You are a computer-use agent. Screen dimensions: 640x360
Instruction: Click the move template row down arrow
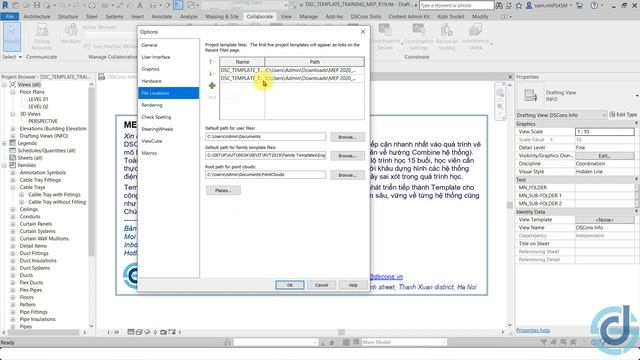[x=211, y=74]
